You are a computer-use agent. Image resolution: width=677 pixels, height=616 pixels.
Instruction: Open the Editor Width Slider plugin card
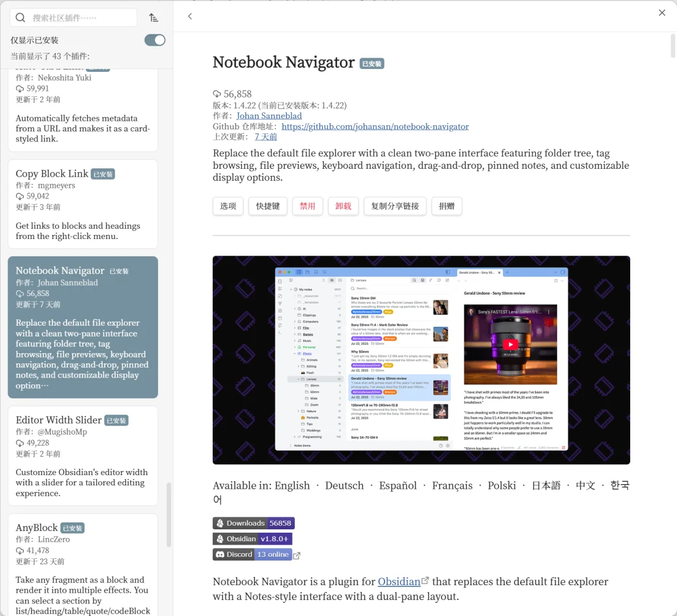pyautogui.click(x=83, y=455)
